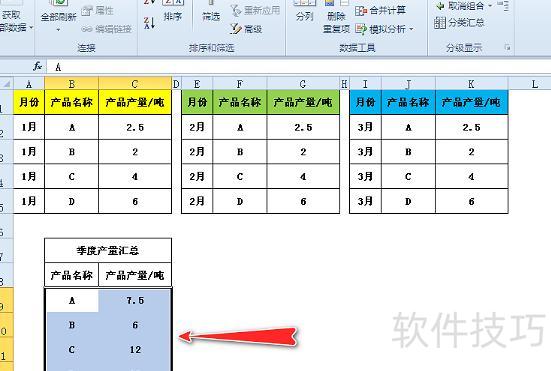
Task: Open the Ungroup dropdown arrow
Action: tap(490, 6)
